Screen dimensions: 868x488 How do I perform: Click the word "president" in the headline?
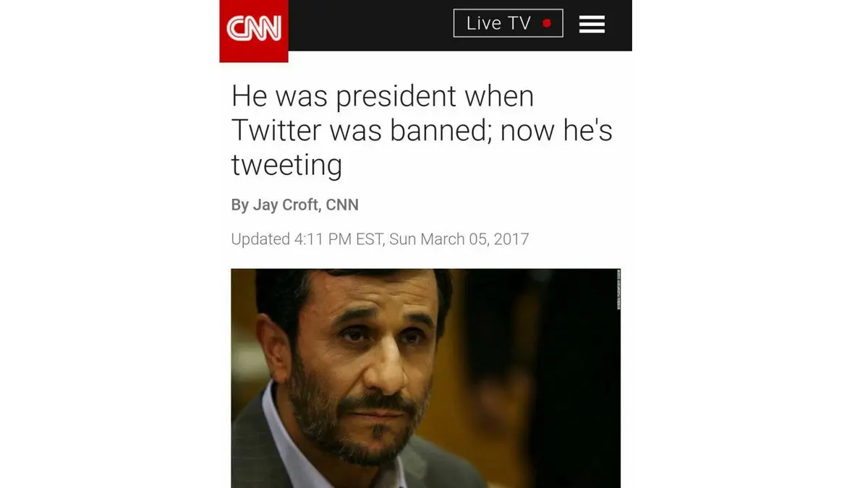pyautogui.click(x=397, y=96)
